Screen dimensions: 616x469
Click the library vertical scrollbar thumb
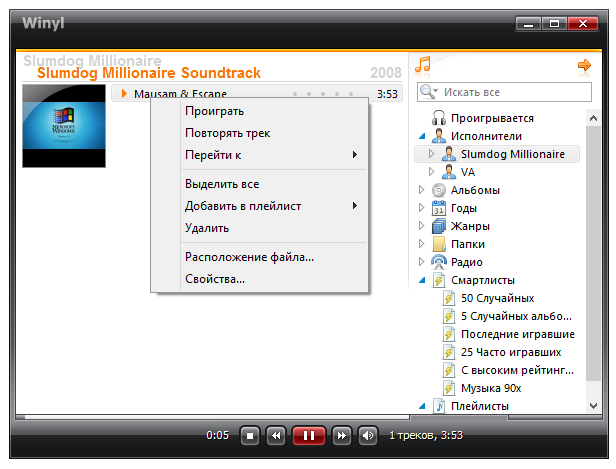click(593, 253)
